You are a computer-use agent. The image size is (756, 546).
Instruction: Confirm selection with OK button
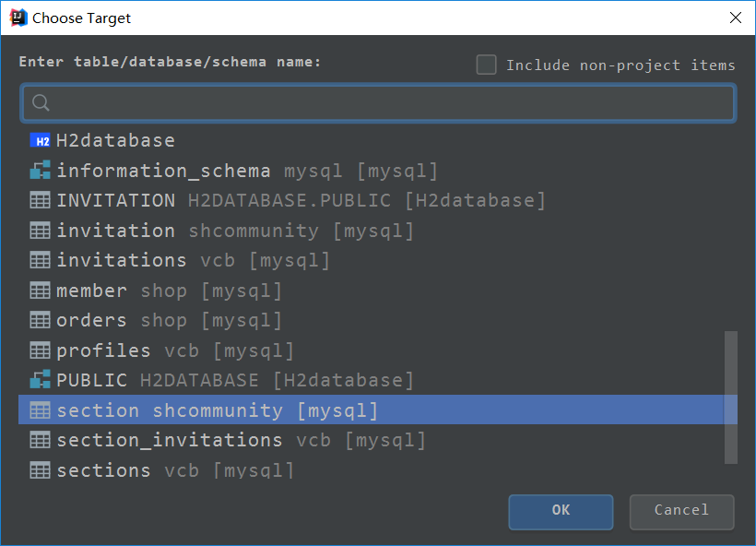561,512
